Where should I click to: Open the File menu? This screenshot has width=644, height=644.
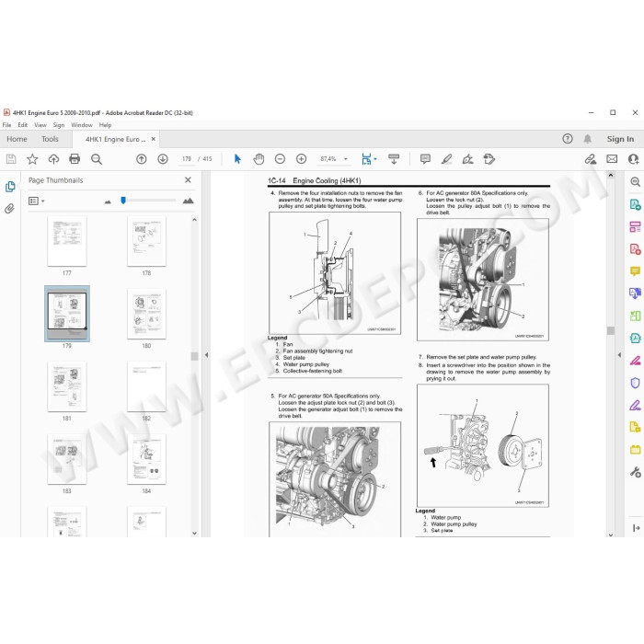tap(7, 125)
